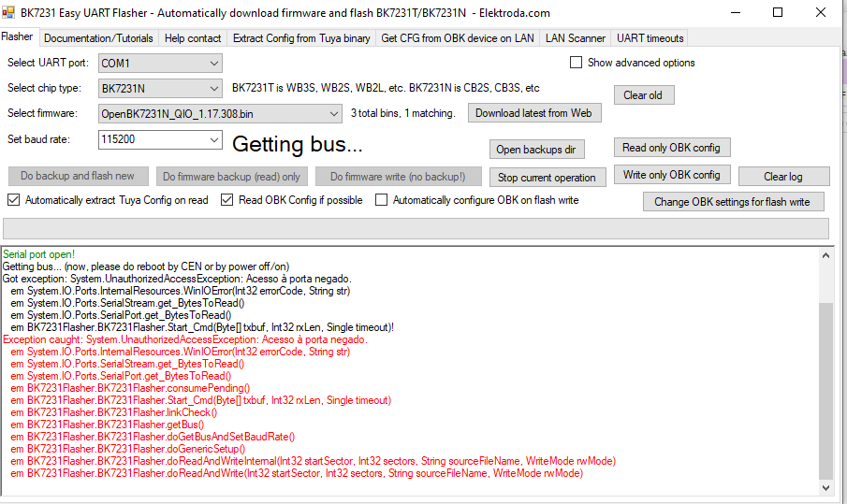Switch to the LAN Scanner tab
This screenshot has height=504, width=847.
click(x=576, y=38)
